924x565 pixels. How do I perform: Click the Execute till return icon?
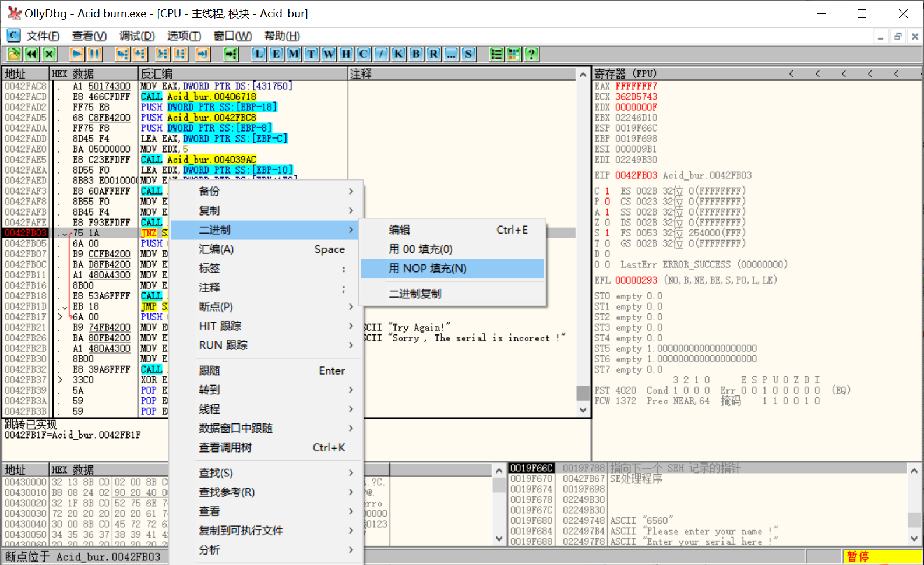203,54
